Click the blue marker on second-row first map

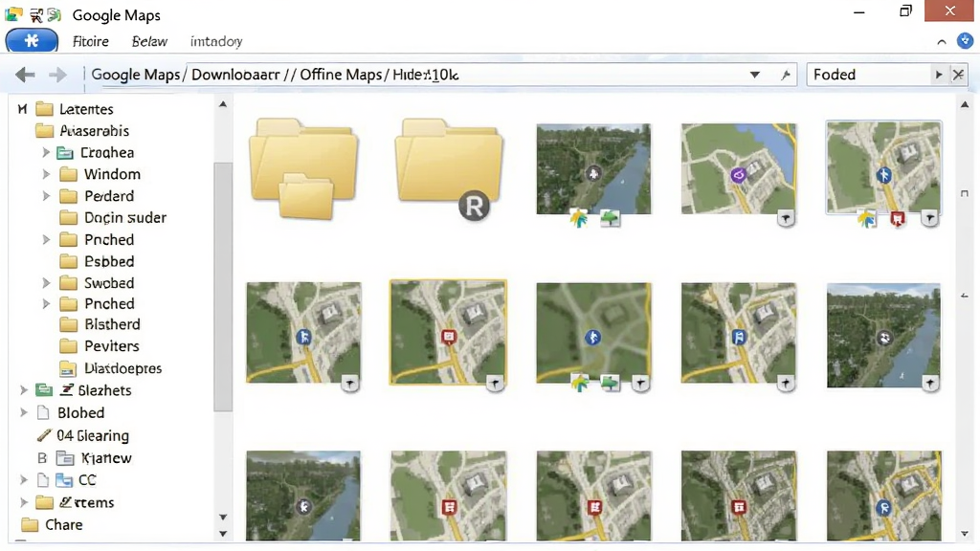point(303,338)
